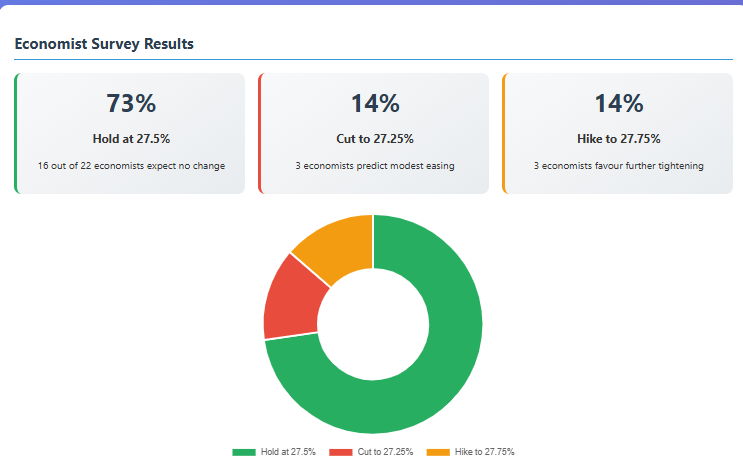This screenshot has height=468, width=743.
Task: Click the green legend color box
Action: (x=244, y=452)
